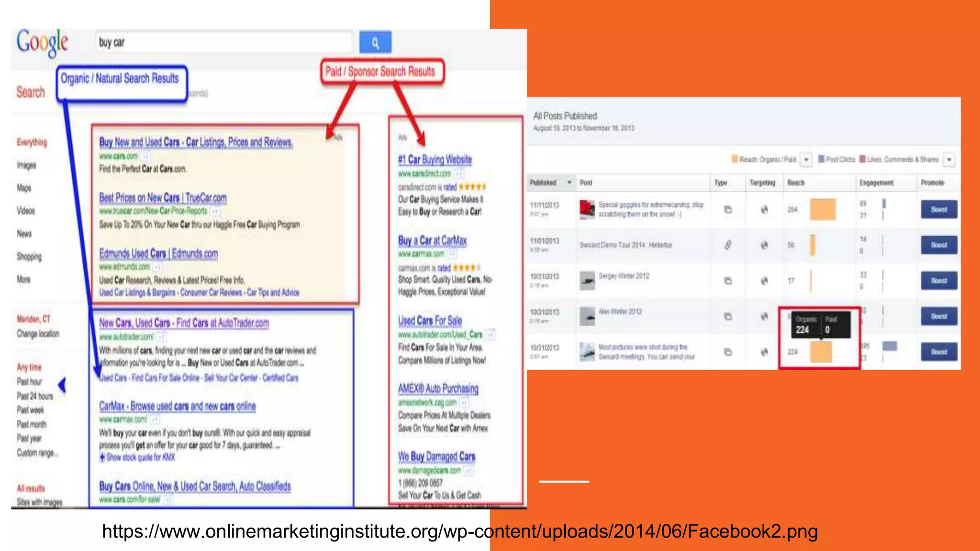The width and height of the screenshot is (980, 551).
Task: Click Change location under Meriden, CT
Action: click(x=38, y=333)
